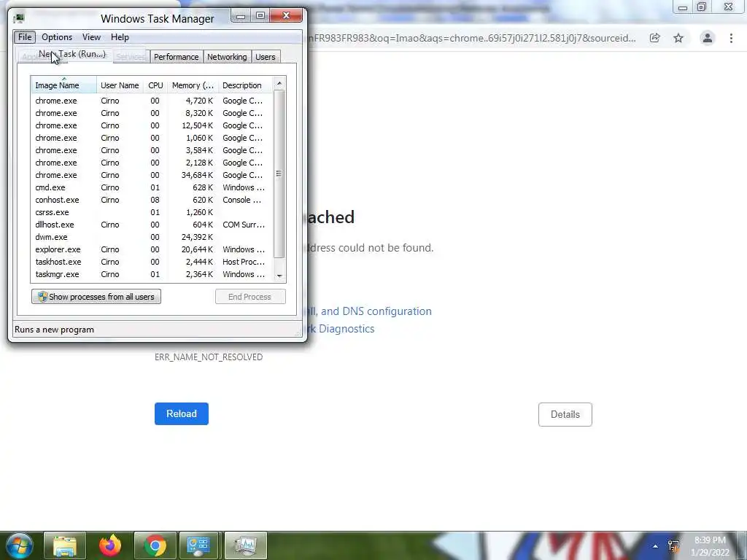747x560 pixels.
Task: Select chrome.exe row using 4,720 K memory
Action: [x=152, y=101]
